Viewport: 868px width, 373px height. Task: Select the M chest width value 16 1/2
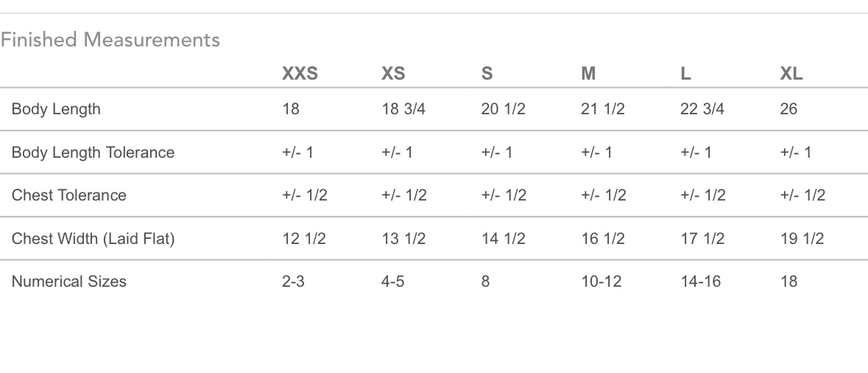pos(602,239)
